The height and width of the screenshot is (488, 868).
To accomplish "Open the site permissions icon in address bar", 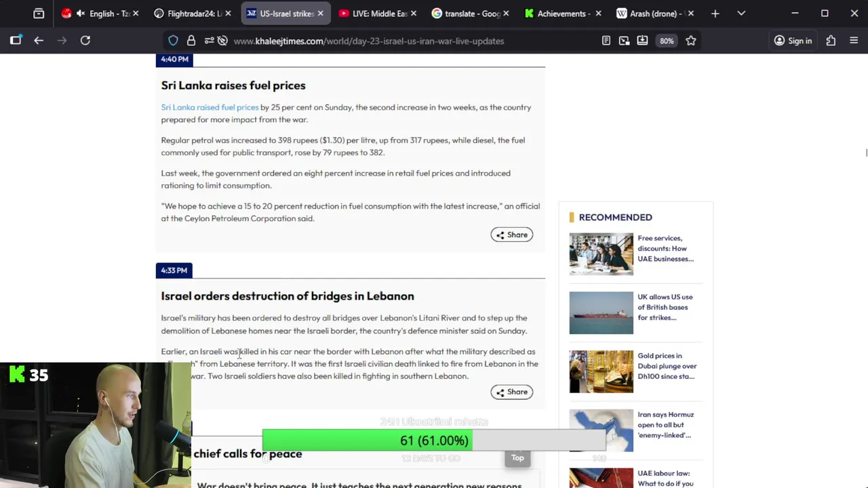I will pyautogui.click(x=209, y=41).
